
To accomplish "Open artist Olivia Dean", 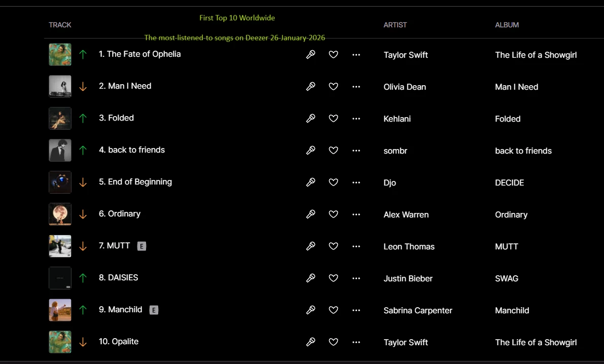I will (x=405, y=87).
